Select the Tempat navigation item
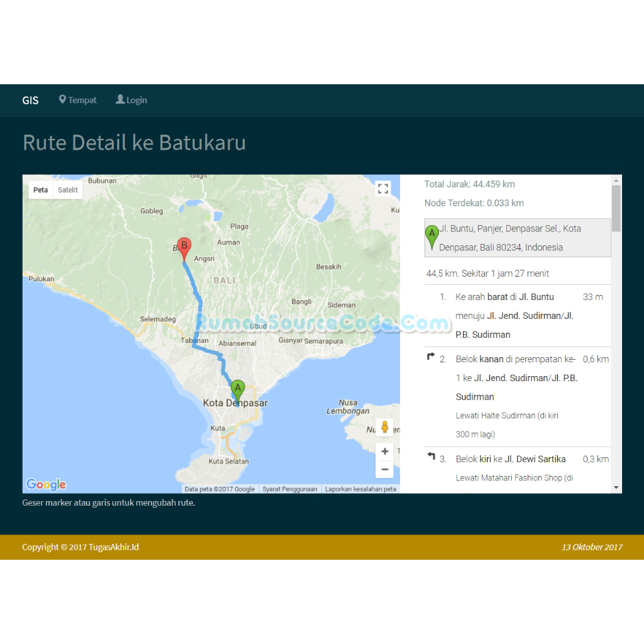The width and height of the screenshot is (644, 644). click(x=82, y=100)
